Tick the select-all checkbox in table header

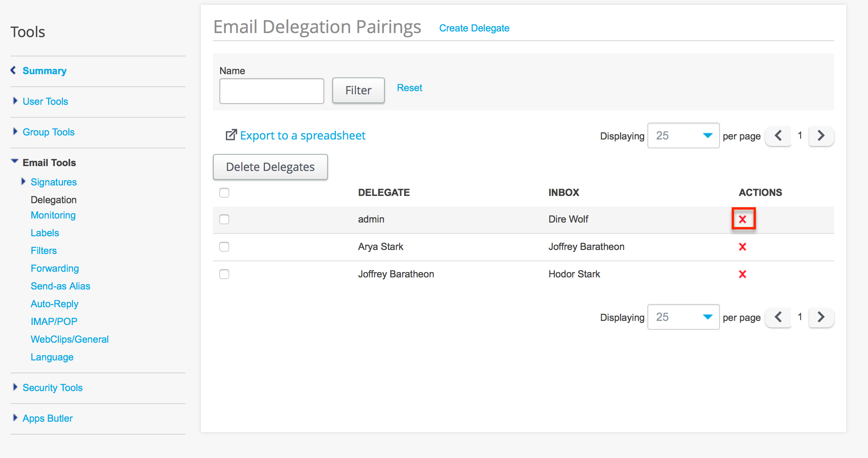224,193
